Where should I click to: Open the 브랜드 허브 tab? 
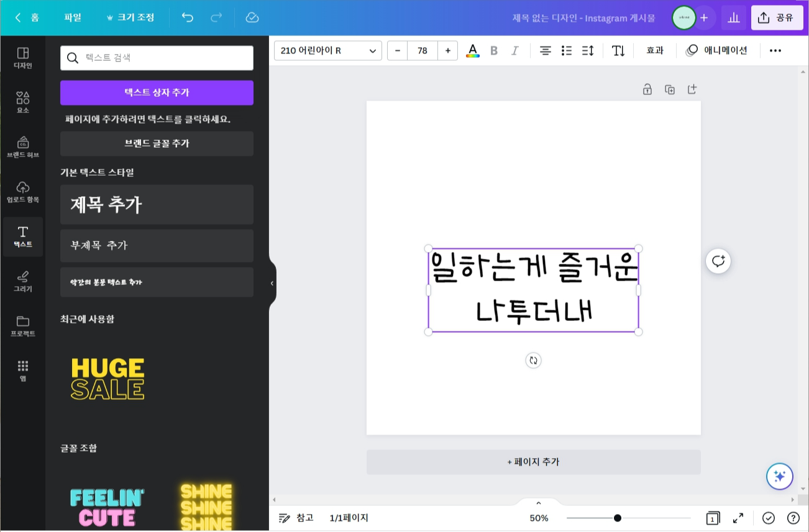[x=23, y=147]
